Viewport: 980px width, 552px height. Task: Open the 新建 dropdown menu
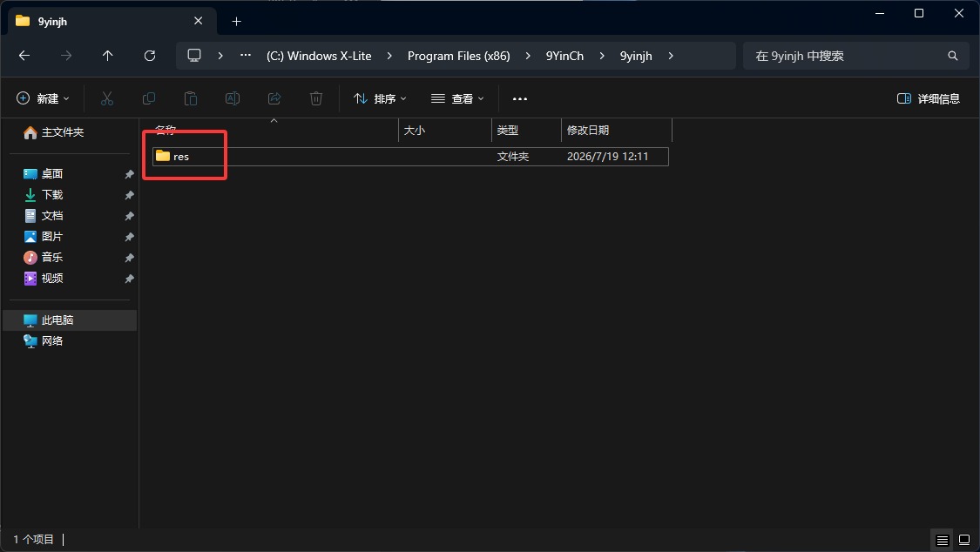point(43,98)
